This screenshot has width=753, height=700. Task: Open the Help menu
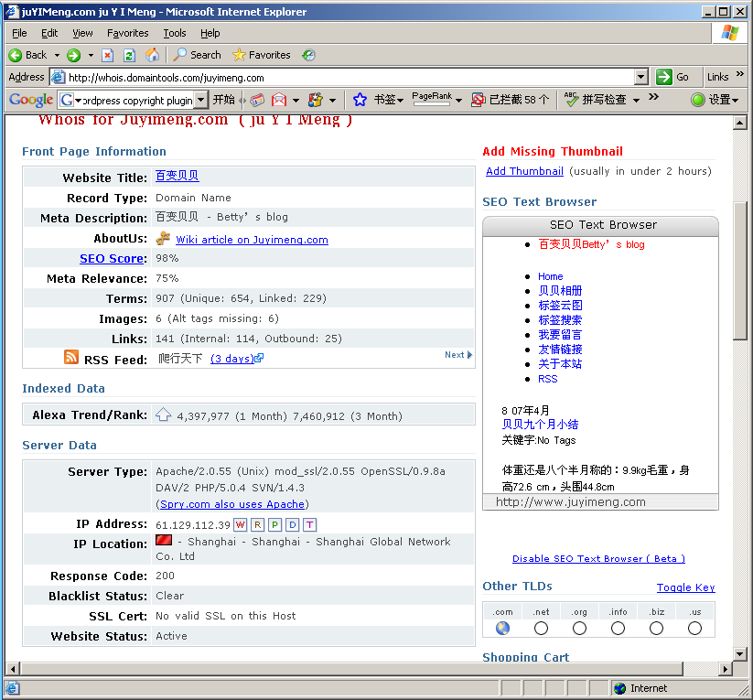[210, 33]
